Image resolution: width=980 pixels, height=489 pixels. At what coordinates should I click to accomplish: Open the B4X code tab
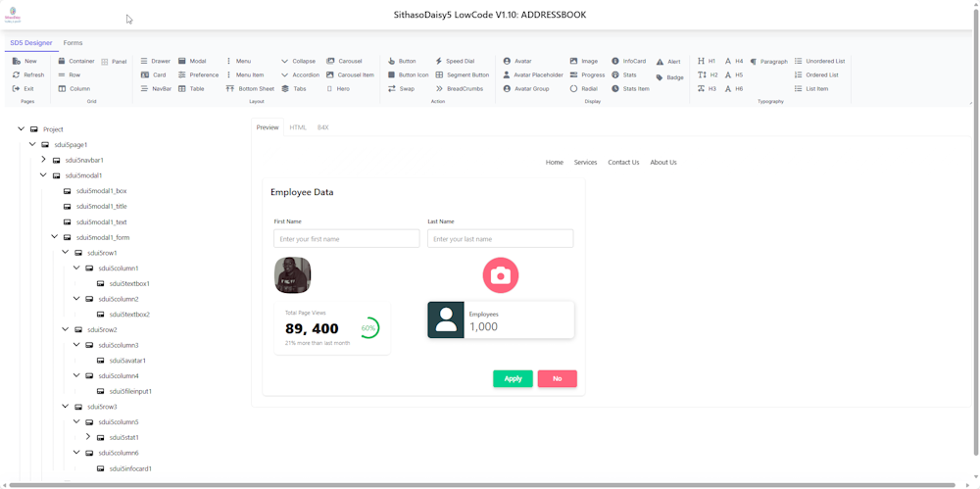[323, 127]
